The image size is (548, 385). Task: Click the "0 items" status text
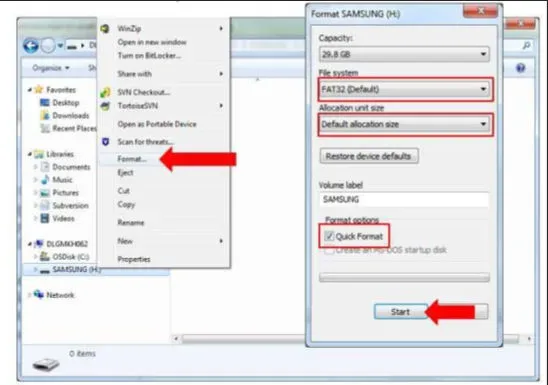(x=82, y=354)
